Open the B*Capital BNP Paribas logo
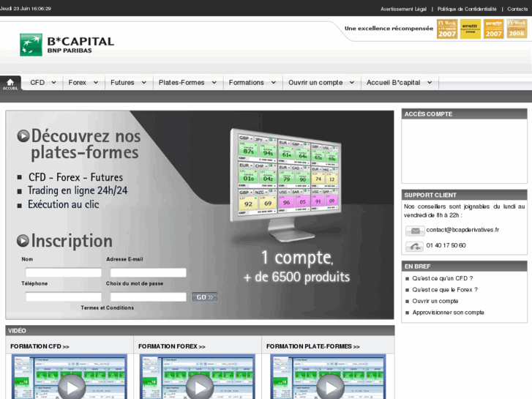This screenshot has width=532, height=399. [x=67, y=45]
